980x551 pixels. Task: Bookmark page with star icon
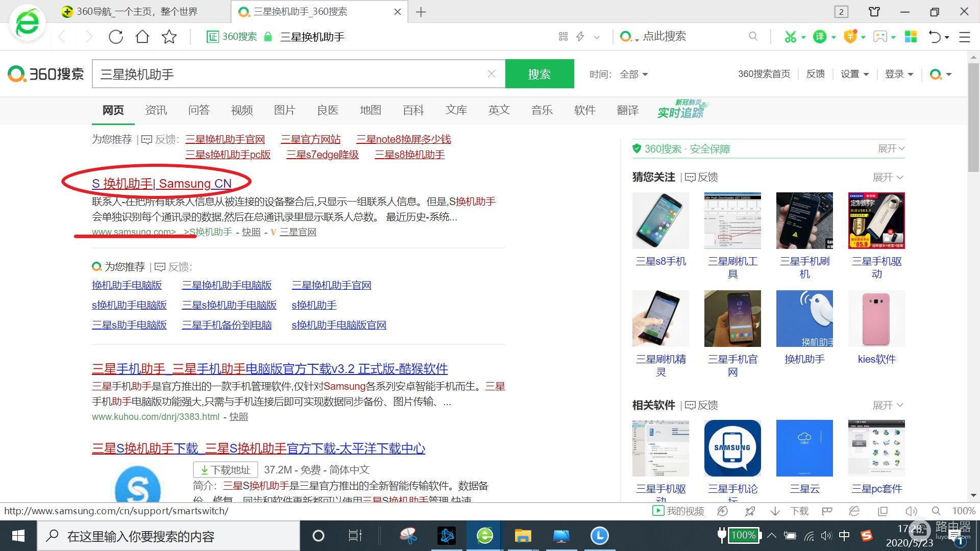(169, 37)
